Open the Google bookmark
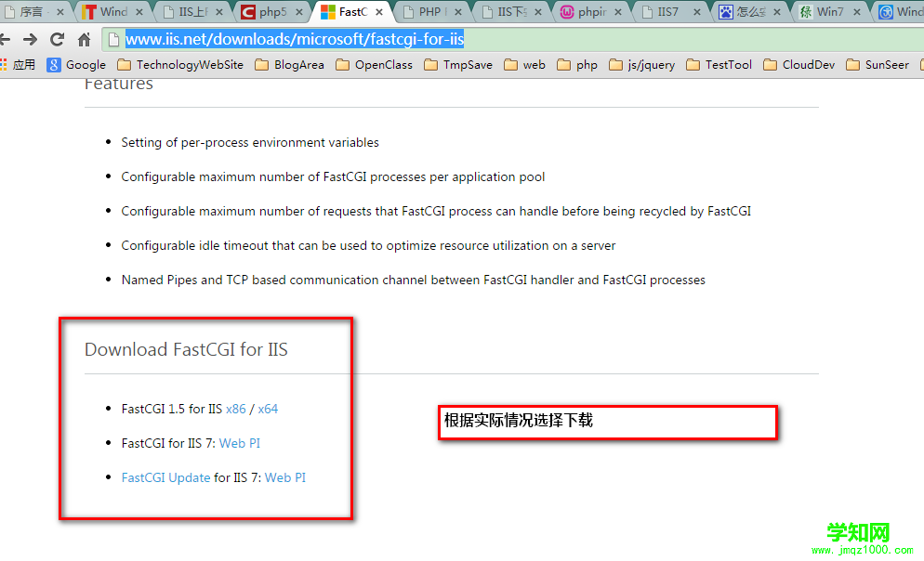The width and height of the screenshot is (924, 561). [76, 65]
